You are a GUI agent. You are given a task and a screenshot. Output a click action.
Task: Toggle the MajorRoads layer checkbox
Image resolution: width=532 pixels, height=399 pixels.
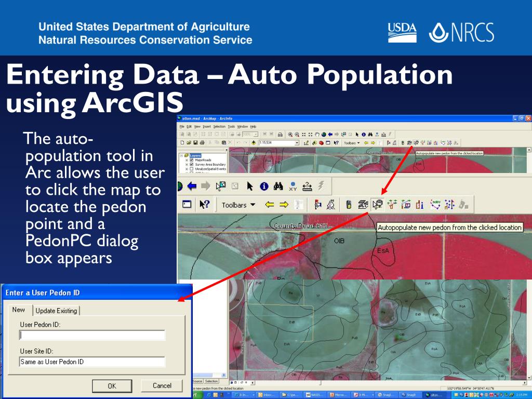pos(191,160)
